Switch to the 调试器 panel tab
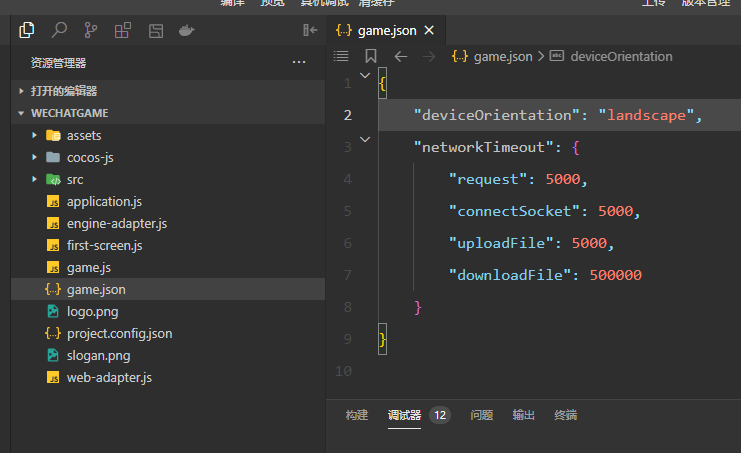741x453 pixels. click(404, 415)
